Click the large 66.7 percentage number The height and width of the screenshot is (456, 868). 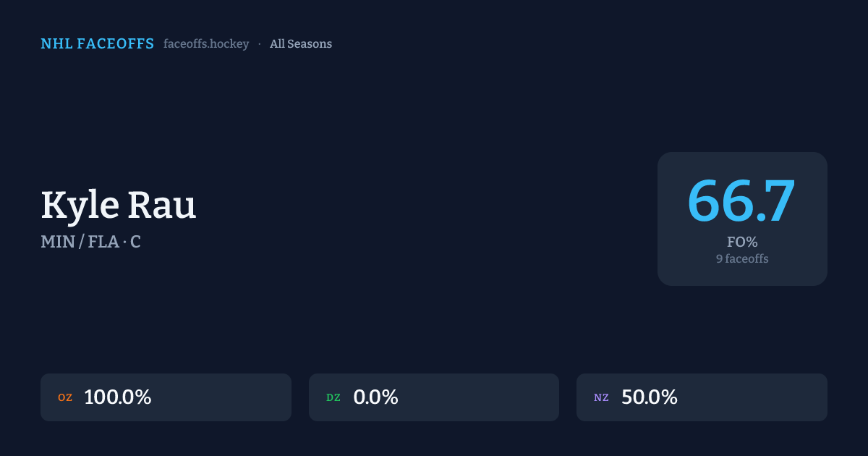[741, 200]
